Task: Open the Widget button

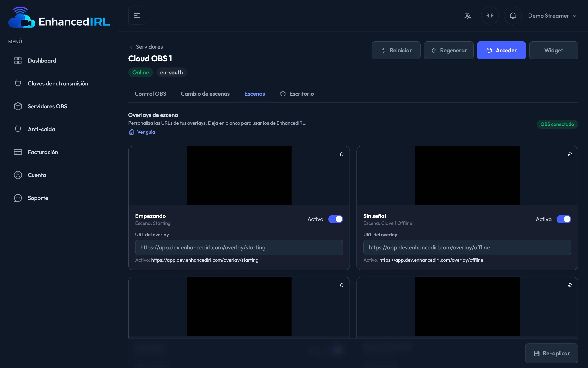Action: point(553,50)
